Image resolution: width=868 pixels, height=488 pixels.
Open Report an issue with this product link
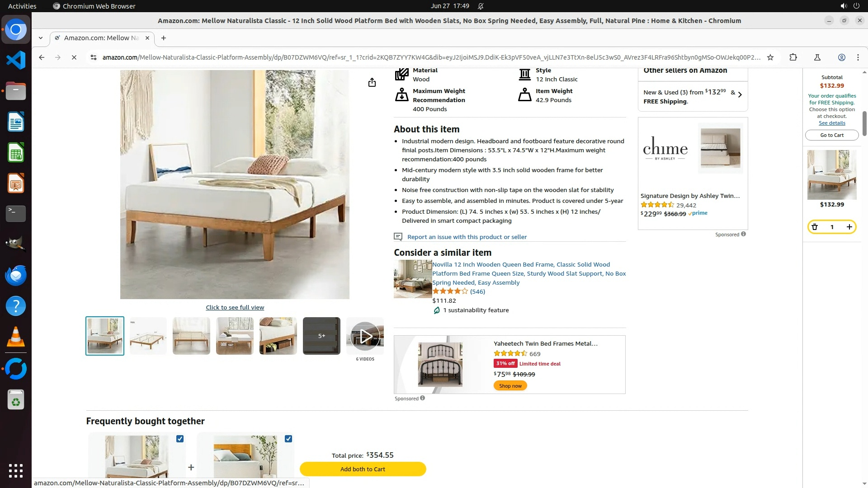pyautogui.click(x=467, y=237)
